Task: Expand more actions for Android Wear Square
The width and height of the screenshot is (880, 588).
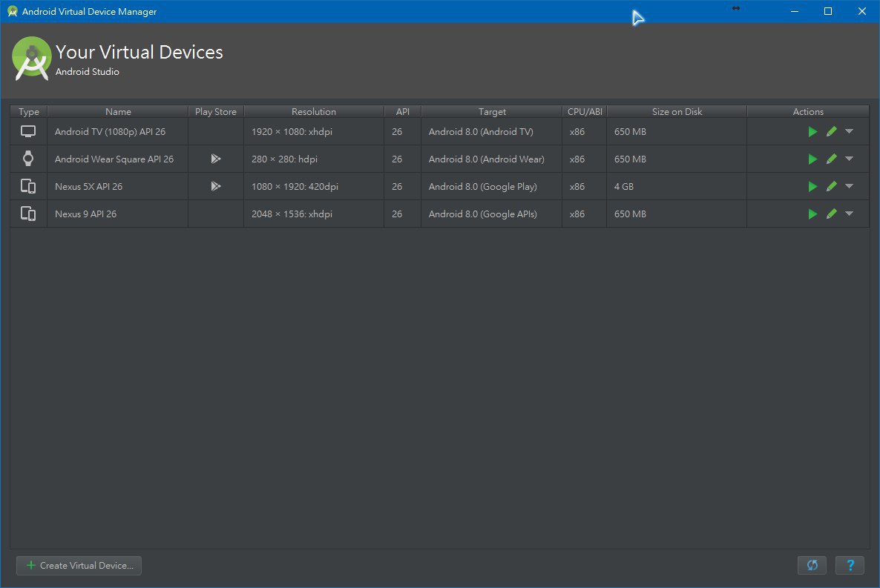Action: click(849, 159)
